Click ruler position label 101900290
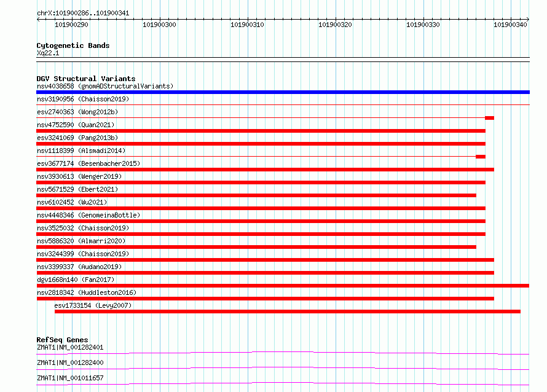Image resolution: width=547 pixels, height=392 pixels. pyautogui.click(x=71, y=25)
